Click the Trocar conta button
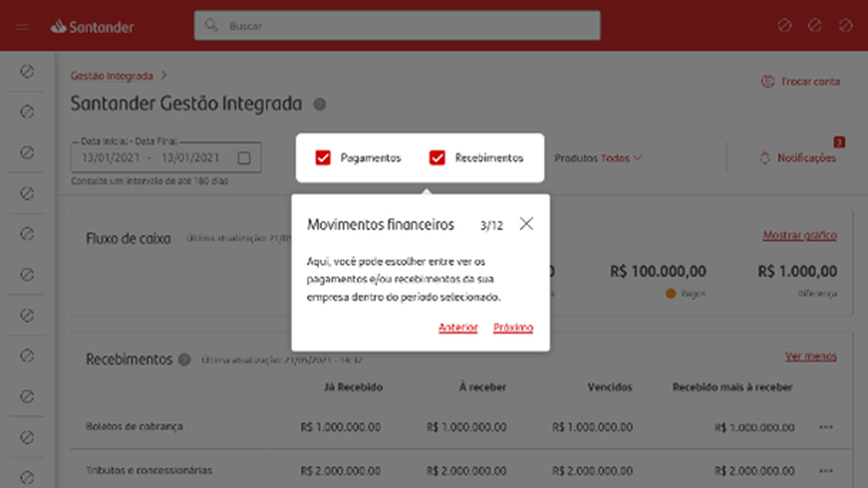 click(x=801, y=81)
